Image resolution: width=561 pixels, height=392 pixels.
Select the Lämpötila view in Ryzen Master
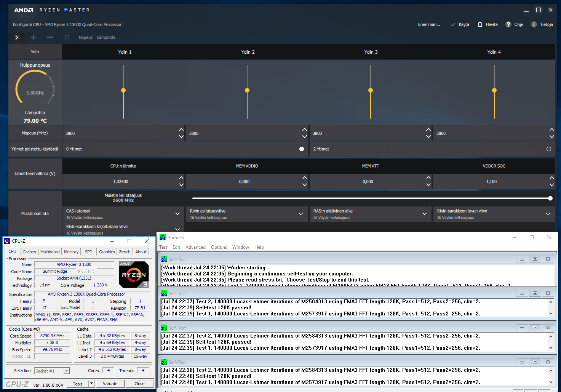pos(106,37)
